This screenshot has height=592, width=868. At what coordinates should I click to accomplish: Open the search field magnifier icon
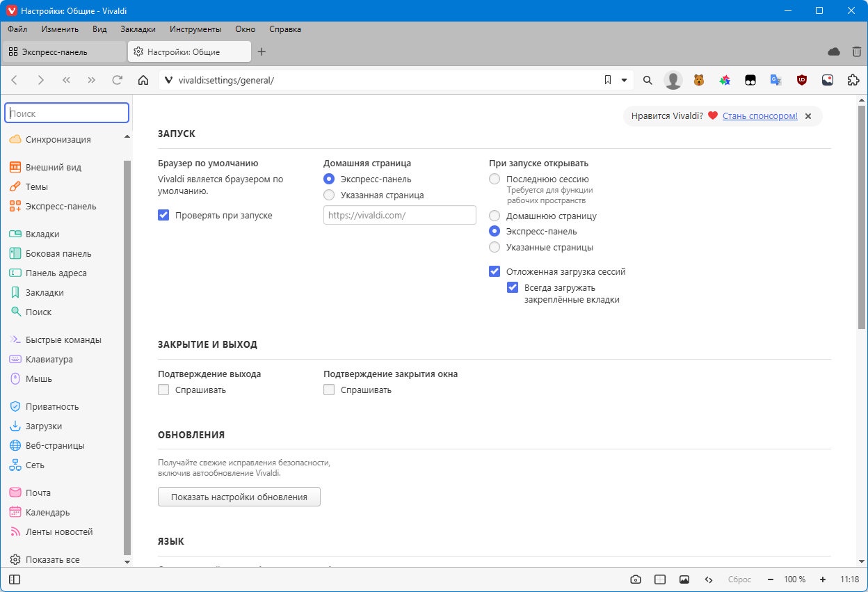pyautogui.click(x=648, y=80)
